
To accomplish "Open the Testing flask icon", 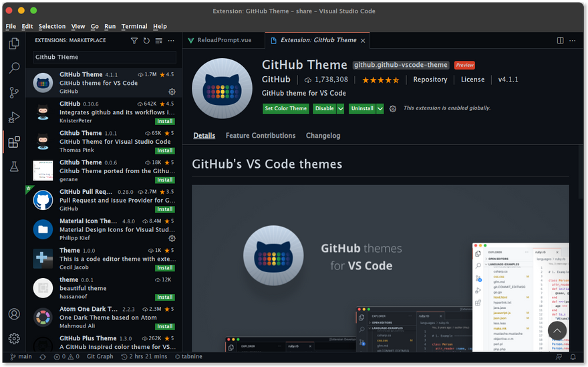I will (14, 166).
